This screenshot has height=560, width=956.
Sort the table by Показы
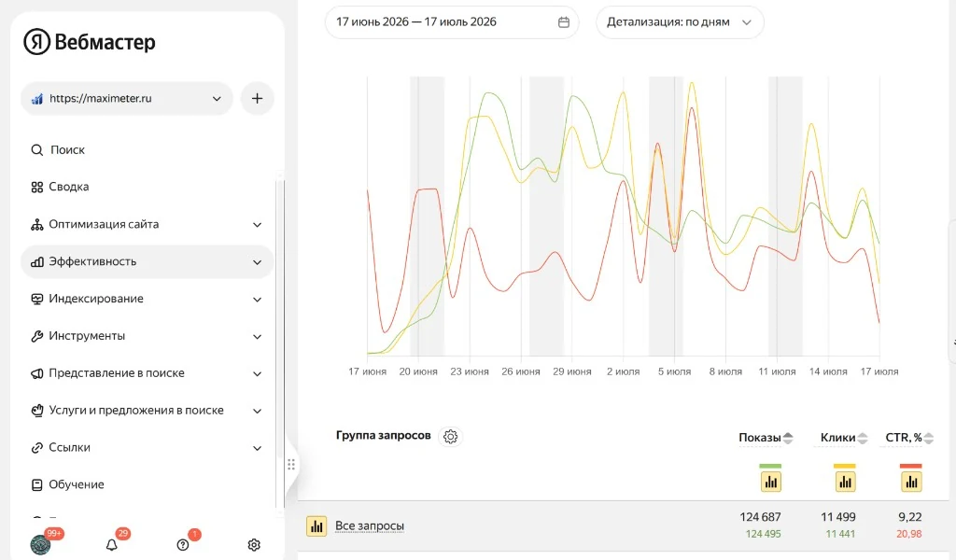pyautogui.click(x=766, y=438)
